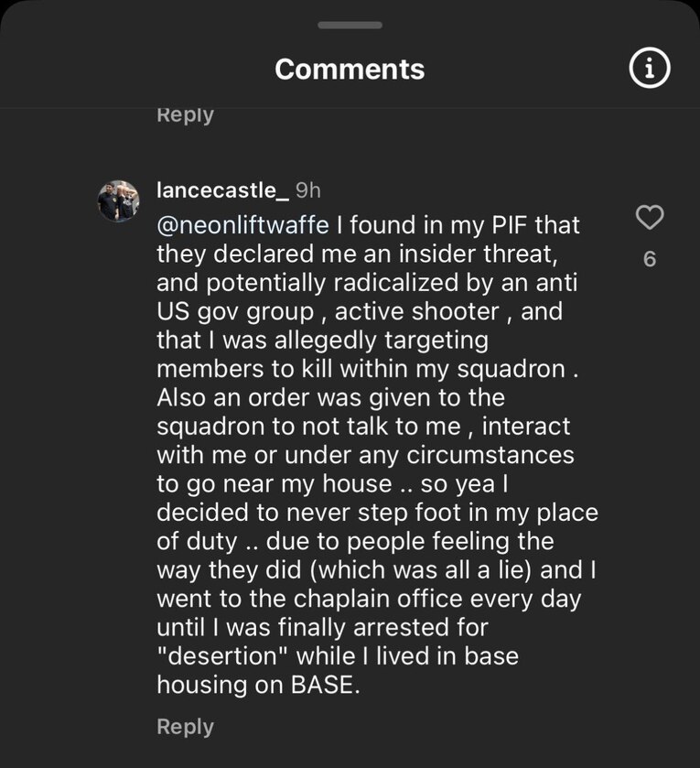Tap the lancecastle_ profile picture
This screenshot has height=768, width=700.
click(118, 200)
